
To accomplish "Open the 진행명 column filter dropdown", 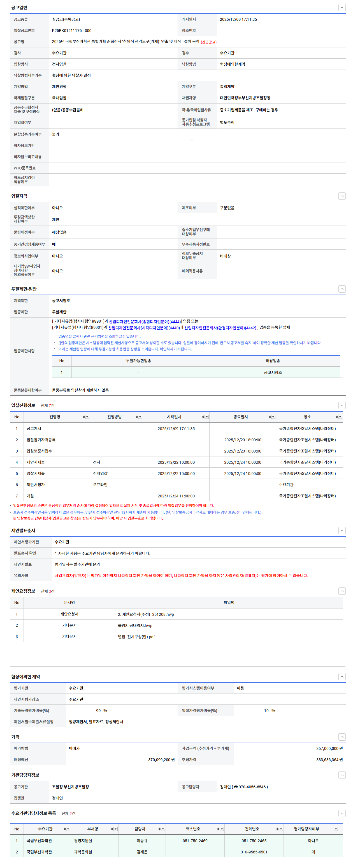I will pos(87,417).
